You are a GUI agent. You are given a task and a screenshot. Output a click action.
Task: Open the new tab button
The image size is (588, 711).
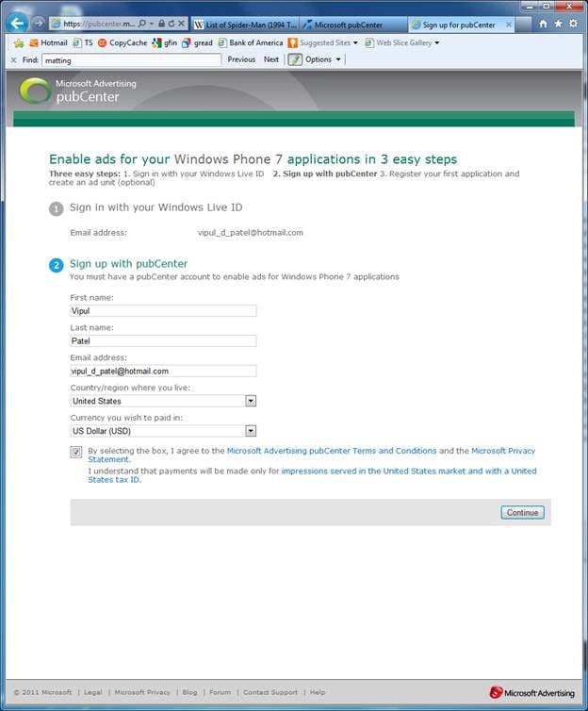(x=523, y=24)
